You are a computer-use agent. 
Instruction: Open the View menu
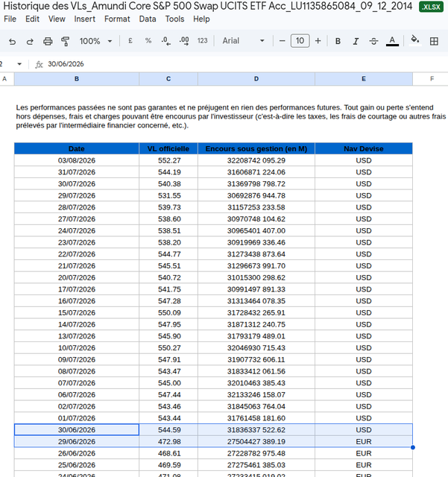[x=57, y=19]
